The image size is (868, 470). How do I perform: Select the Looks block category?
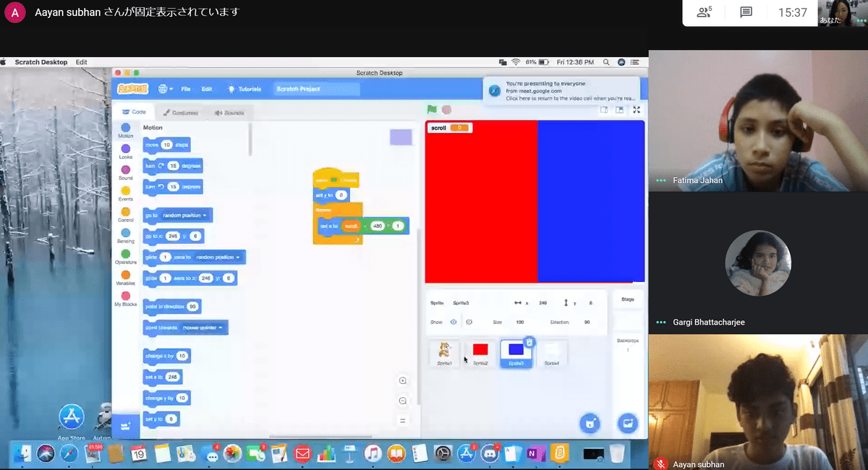click(125, 152)
